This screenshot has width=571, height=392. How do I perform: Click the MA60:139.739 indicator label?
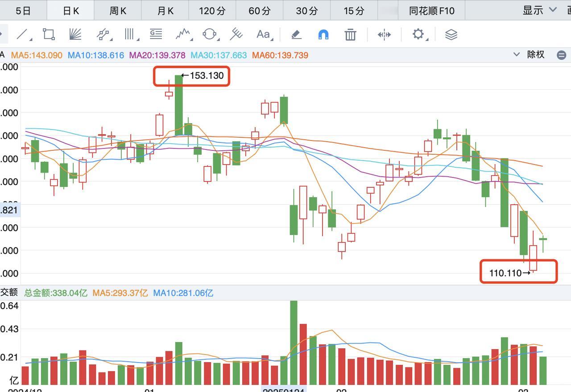pos(280,55)
